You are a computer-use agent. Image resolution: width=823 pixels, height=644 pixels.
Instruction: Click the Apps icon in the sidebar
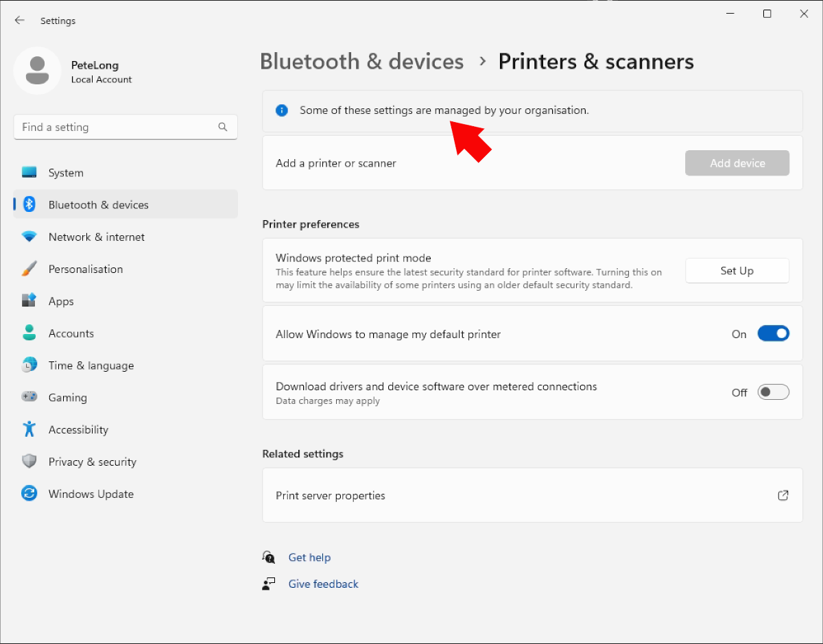[29, 301]
